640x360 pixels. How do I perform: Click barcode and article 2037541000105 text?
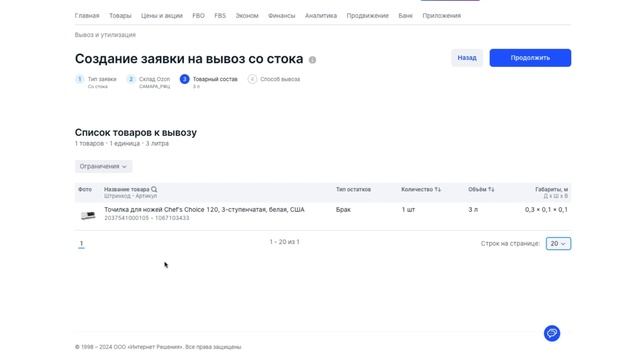coord(147,218)
